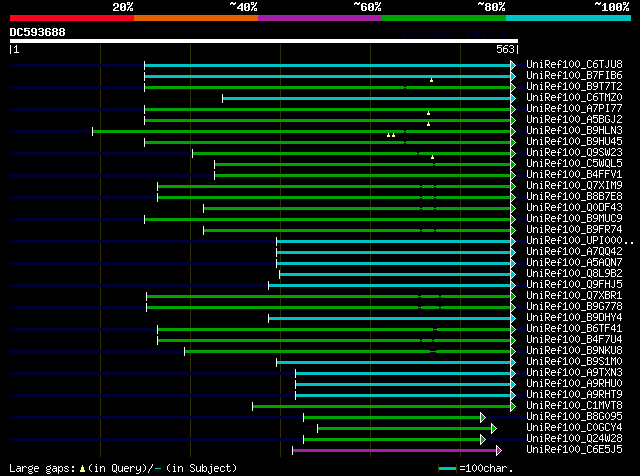The width and height of the screenshot is (640, 476).
Task: Click the UniRef100_B4F7U4 label
Action: point(574,340)
